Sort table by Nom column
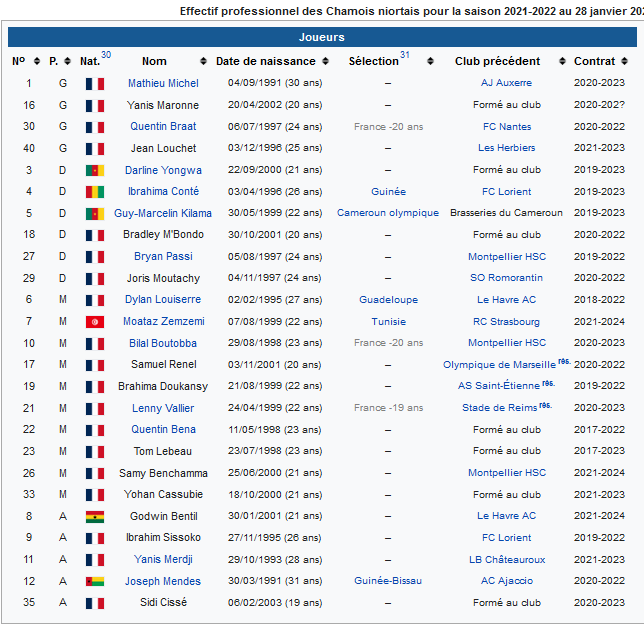 tap(203, 61)
